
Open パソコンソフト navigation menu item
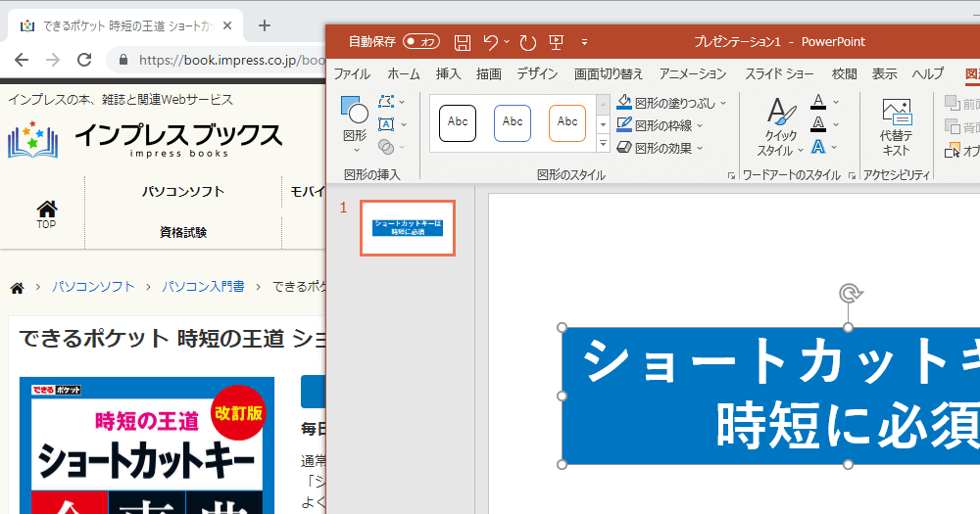pyautogui.click(x=182, y=192)
